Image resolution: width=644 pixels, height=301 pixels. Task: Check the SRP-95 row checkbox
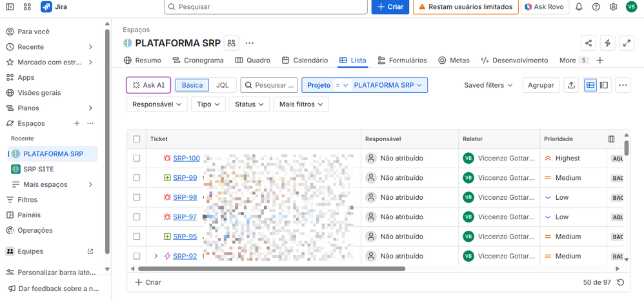pos(137,237)
